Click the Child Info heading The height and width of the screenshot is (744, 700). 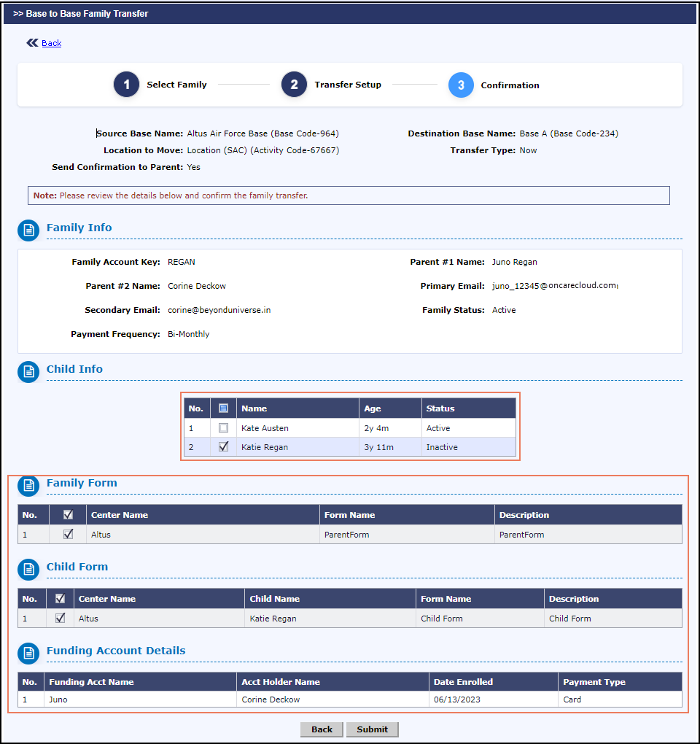[74, 369]
